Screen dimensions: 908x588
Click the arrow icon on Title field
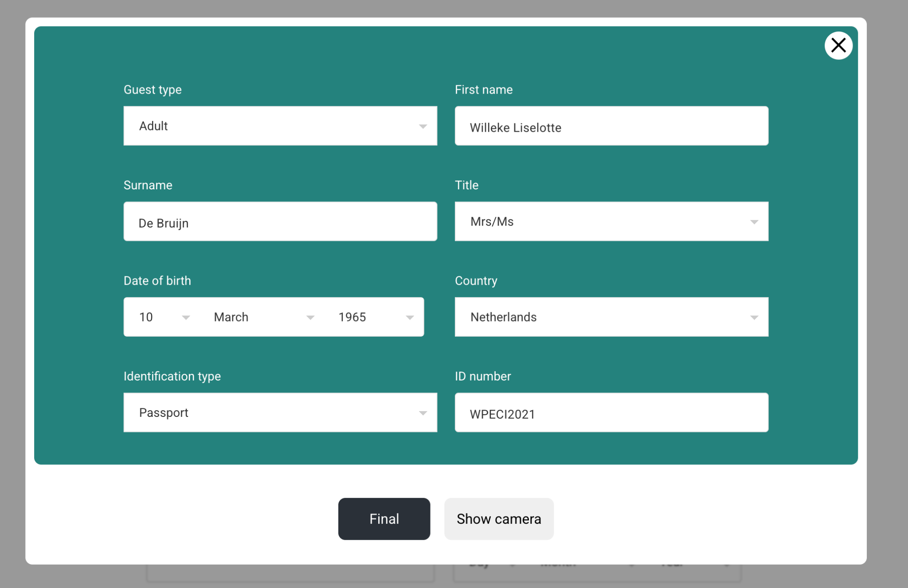click(754, 222)
